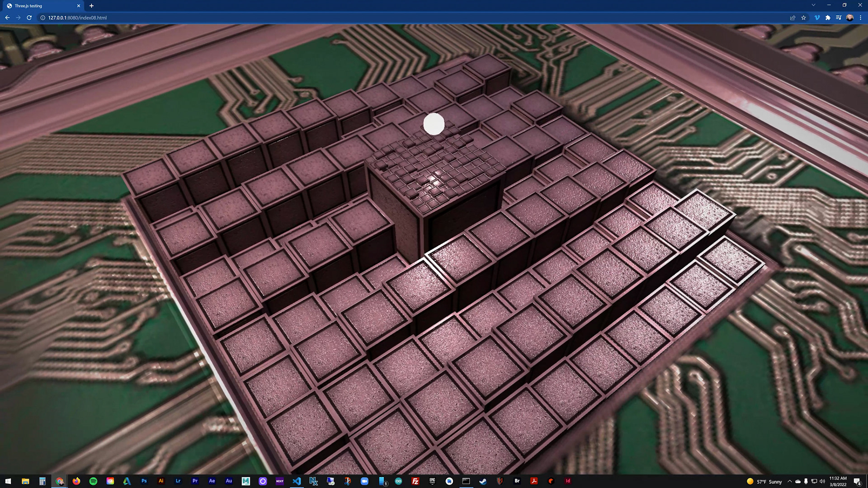Open the Windows Start menu
The width and height of the screenshot is (868, 488).
pos(8,481)
